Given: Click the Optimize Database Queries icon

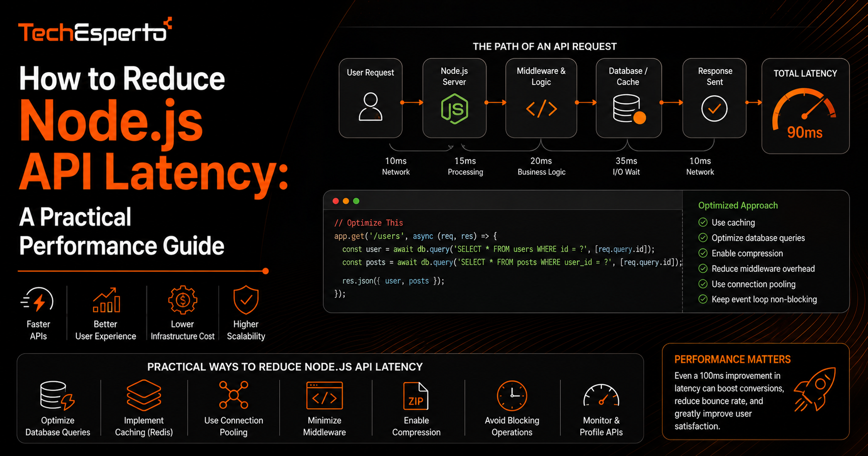Looking at the screenshot, I should pyautogui.click(x=57, y=396).
